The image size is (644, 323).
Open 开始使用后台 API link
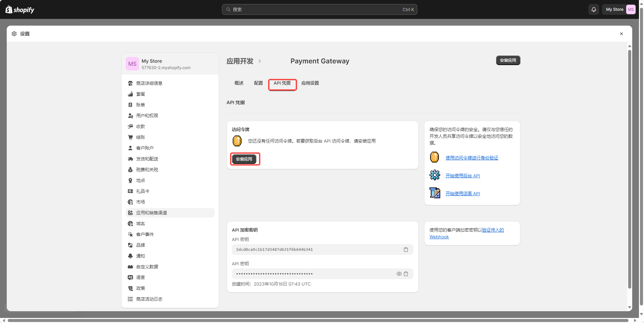coord(463,176)
